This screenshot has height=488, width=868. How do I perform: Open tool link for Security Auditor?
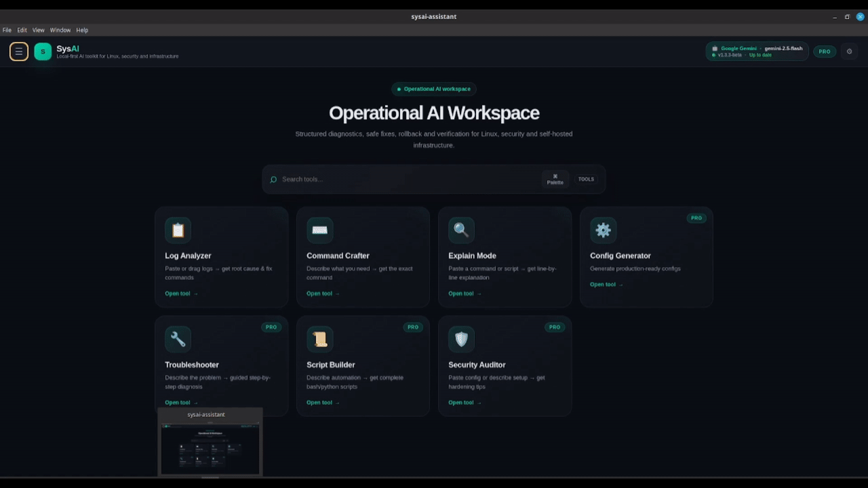tap(465, 403)
